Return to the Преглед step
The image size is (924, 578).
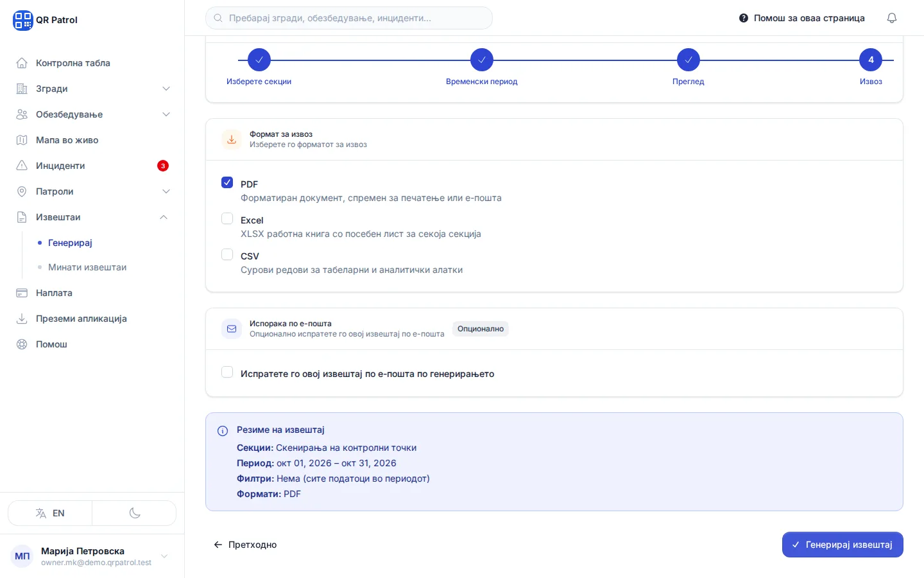pyautogui.click(x=688, y=67)
